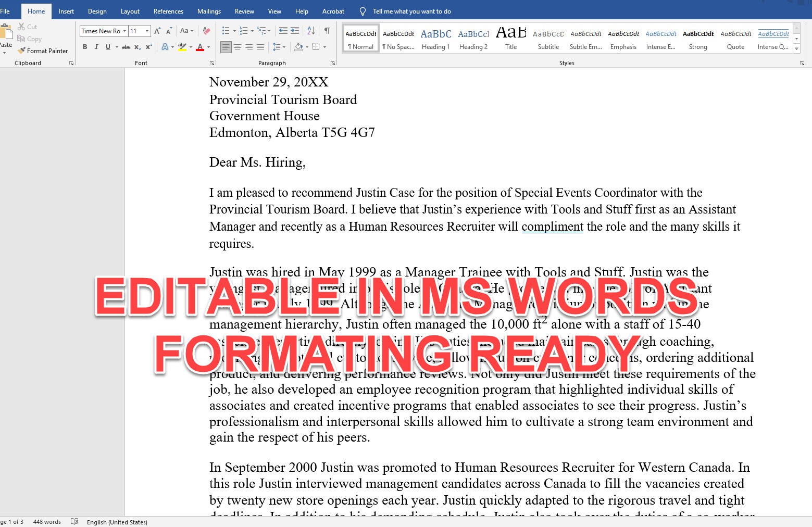Toggle justified text alignment
Screen dimensions: 812x527
point(260,47)
